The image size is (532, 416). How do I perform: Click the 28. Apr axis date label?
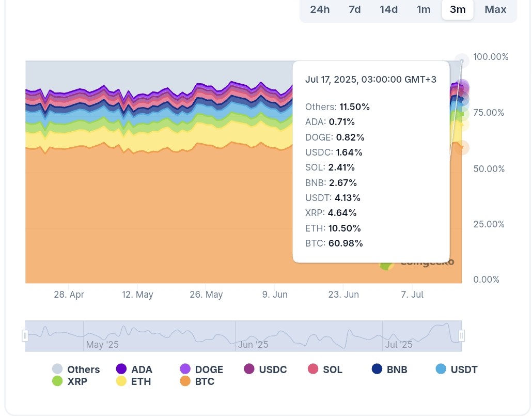point(69,295)
